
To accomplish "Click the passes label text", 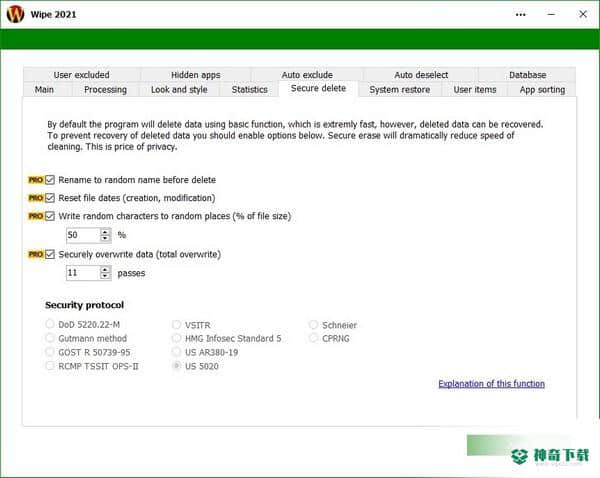I will point(131,273).
